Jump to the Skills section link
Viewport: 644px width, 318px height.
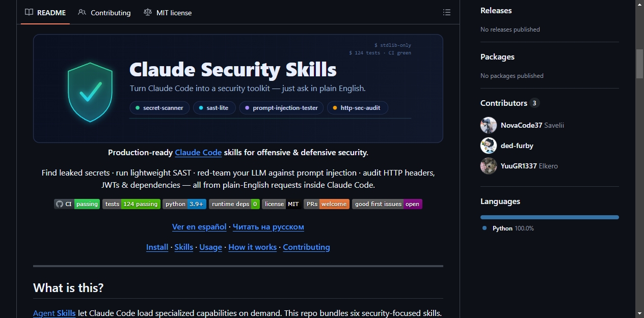(x=184, y=247)
